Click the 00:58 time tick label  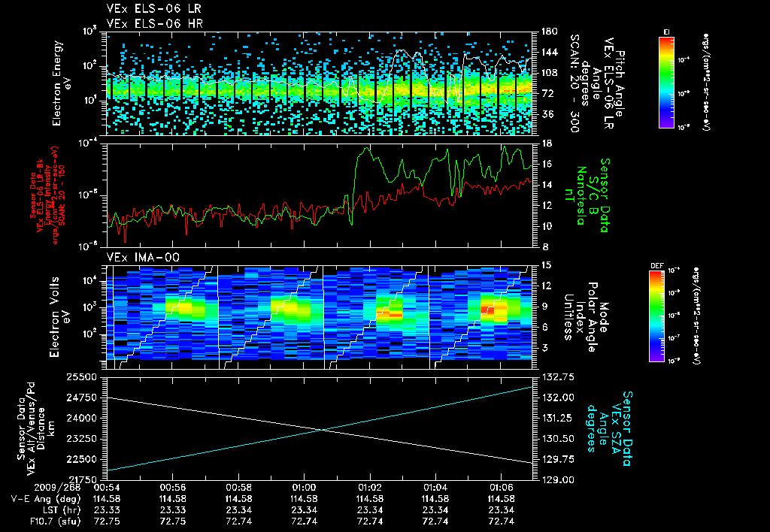[238, 488]
